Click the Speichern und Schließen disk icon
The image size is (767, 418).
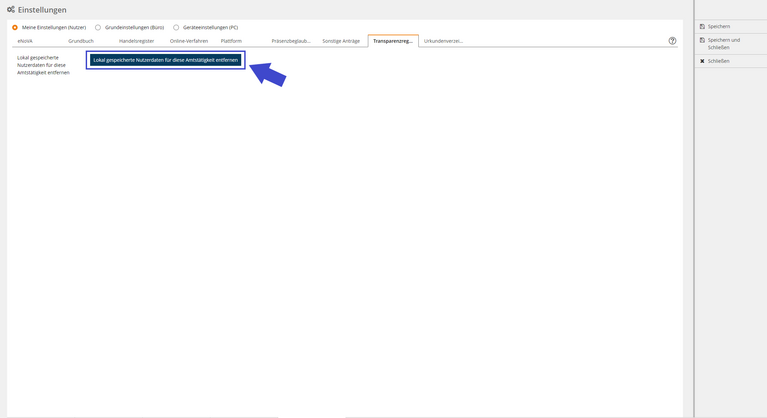click(x=702, y=40)
